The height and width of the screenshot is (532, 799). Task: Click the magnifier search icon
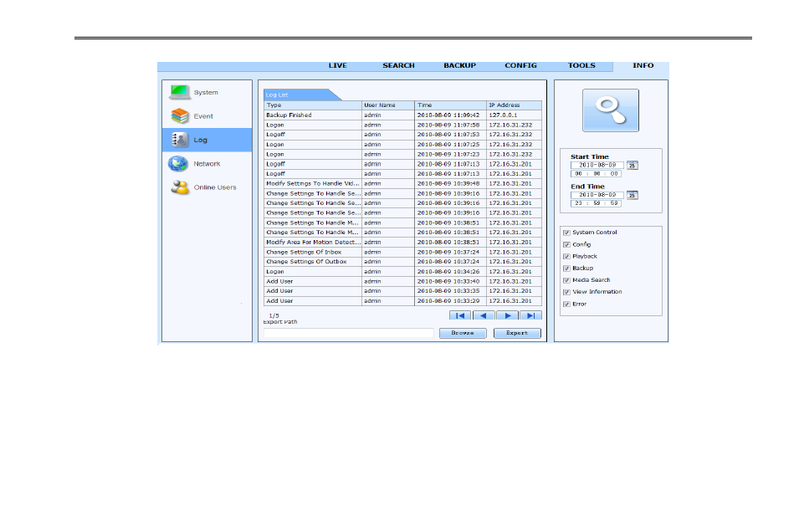611,110
